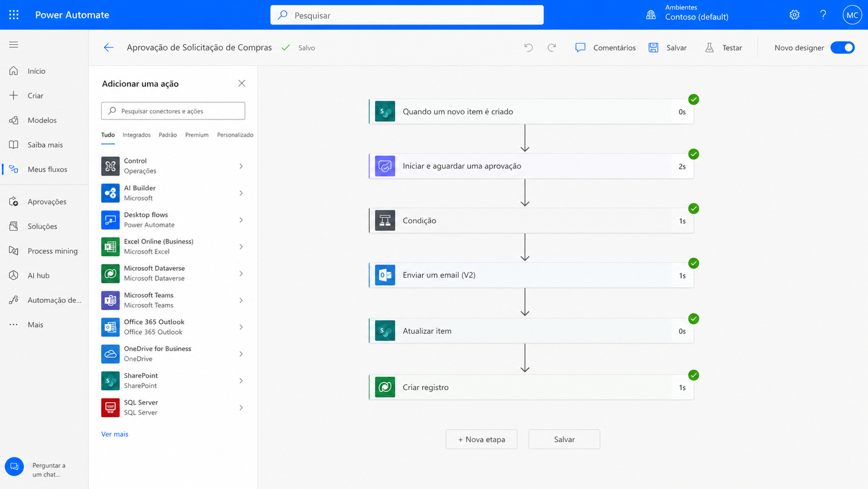Click the Desktop flows connector icon
Viewport: 868px width, 489px height.
[x=110, y=220]
